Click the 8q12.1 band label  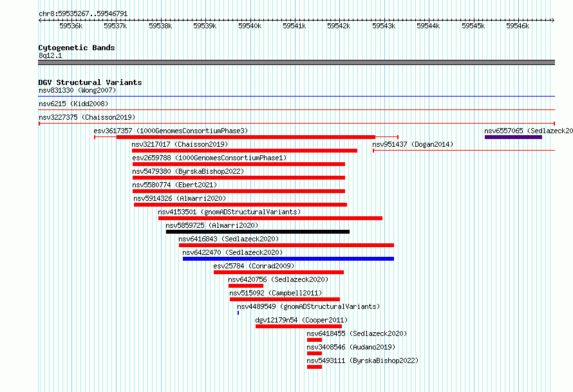(x=50, y=55)
